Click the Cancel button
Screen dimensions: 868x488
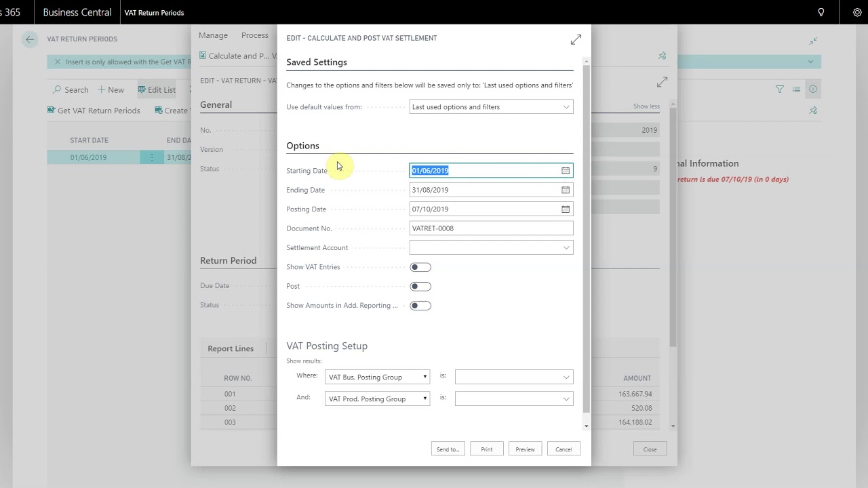pyautogui.click(x=564, y=449)
